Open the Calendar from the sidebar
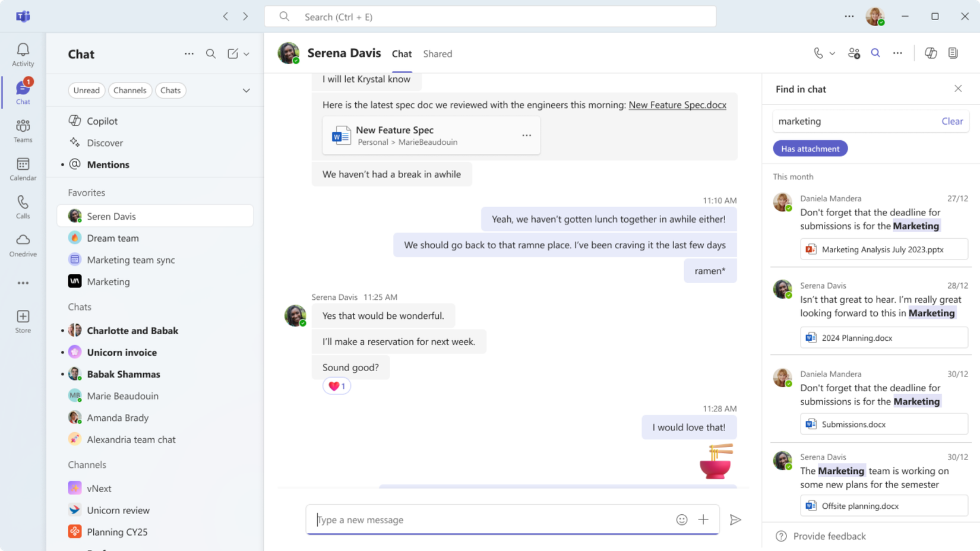This screenshot has width=980, height=551. (x=23, y=169)
